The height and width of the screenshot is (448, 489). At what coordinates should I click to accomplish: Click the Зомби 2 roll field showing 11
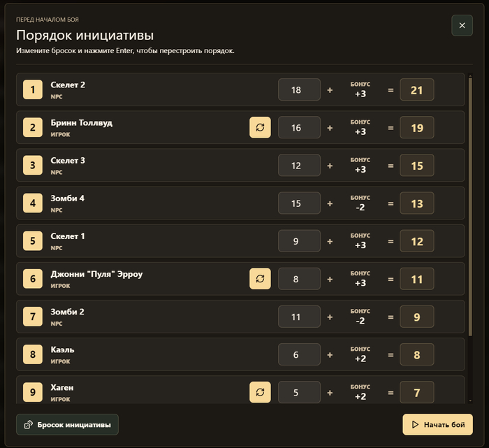pyautogui.click(x=299, y=317)
